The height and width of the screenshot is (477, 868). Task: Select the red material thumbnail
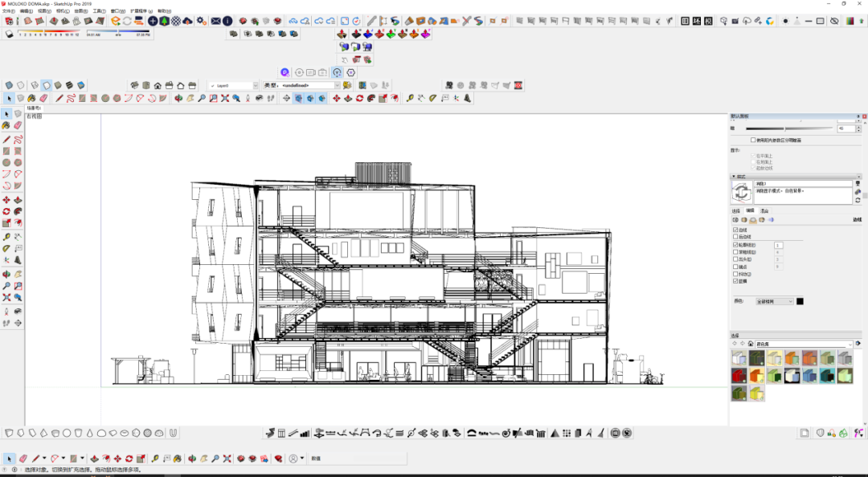739,376
